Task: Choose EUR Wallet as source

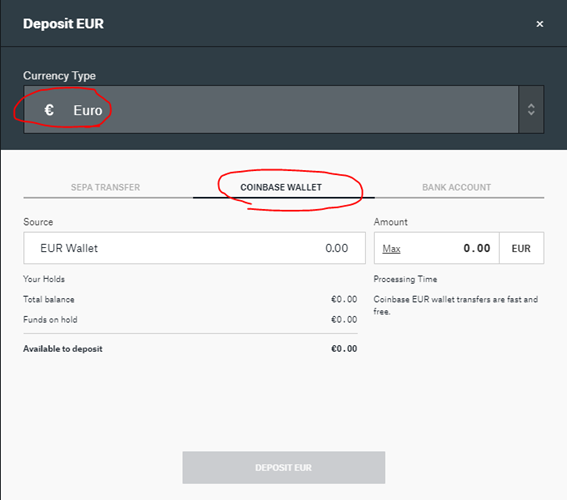Action: pyautogui.click(x=195, y=248)
